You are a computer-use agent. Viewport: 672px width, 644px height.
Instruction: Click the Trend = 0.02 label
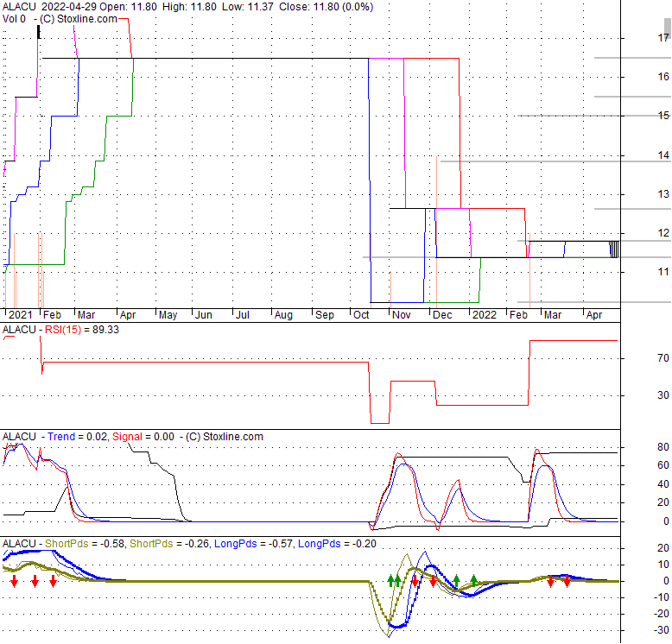pos(78,437)
